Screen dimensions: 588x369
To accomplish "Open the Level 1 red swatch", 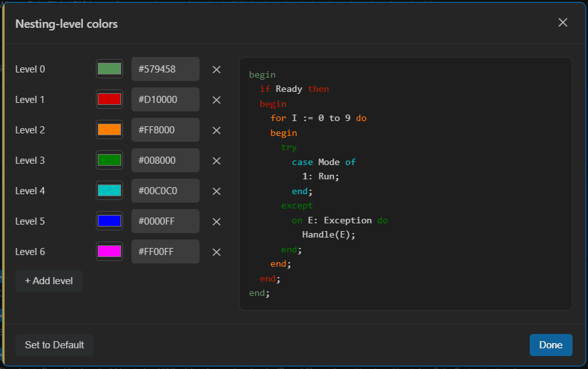I will [109, 99].
